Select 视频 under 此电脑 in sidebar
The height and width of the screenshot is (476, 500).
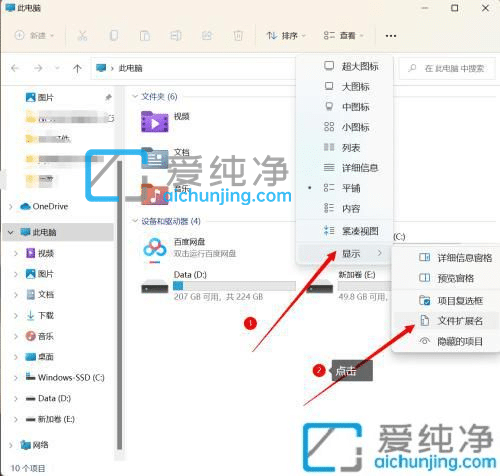pyautogui.click(x=40, y=253)
